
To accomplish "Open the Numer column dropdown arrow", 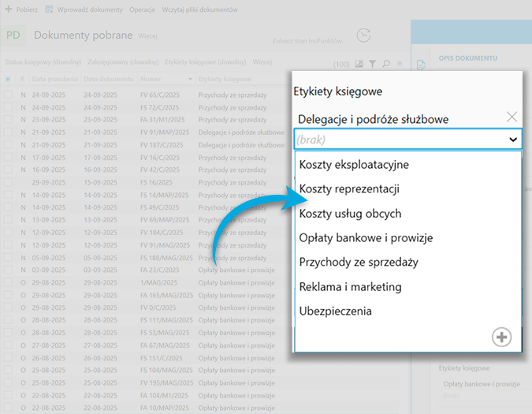I will click(x=190, y=80).
